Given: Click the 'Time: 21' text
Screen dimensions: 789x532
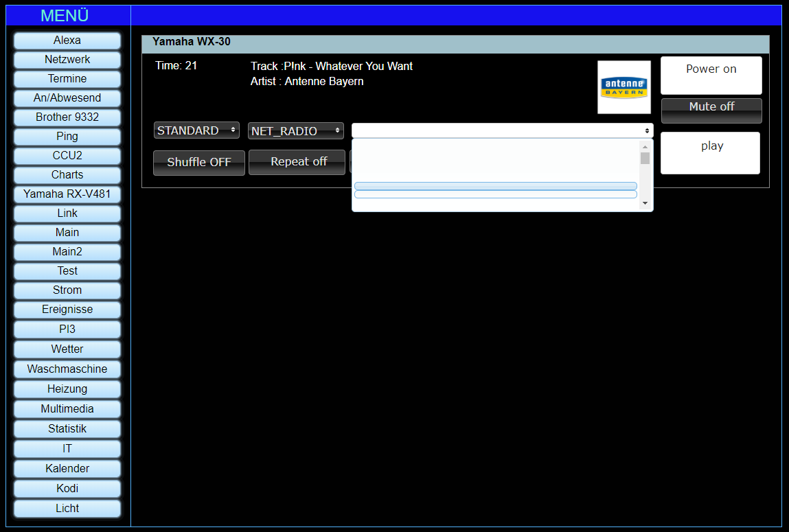Looking at the screenshot, I should (x=176, y=66).
